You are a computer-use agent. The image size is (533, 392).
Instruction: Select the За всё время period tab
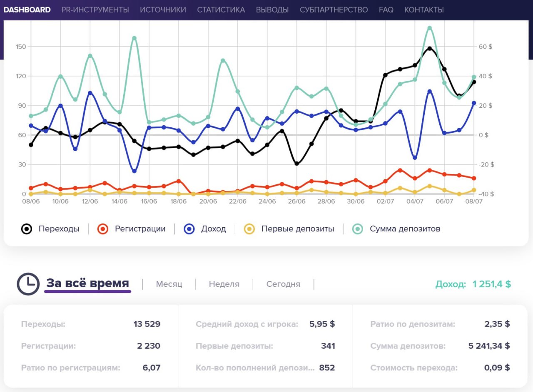pos(87,283)
